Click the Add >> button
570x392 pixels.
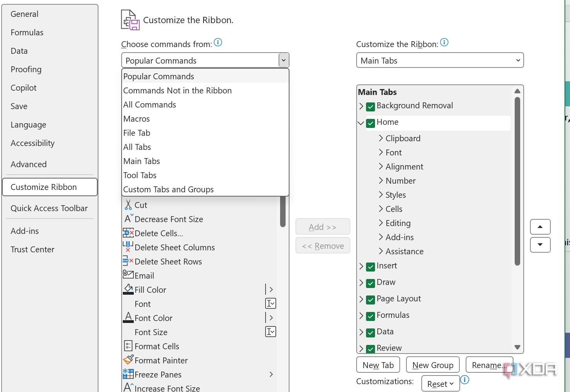pyautogui.click(x=322, y=227)
